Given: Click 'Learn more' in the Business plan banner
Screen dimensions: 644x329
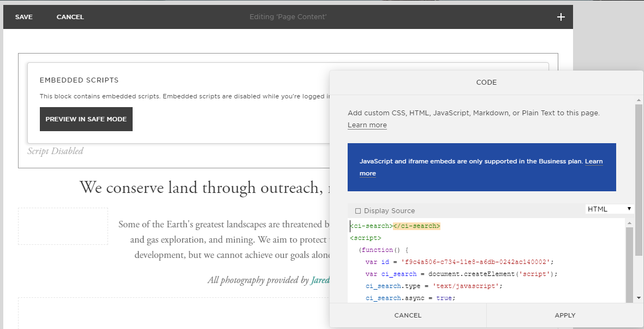Looking at the screenshot, I should [x=594, y=161].
